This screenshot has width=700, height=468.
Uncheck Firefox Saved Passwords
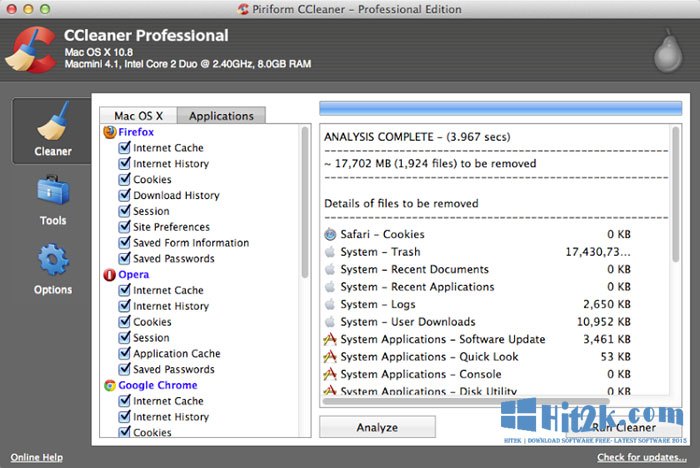click(125, 259)
